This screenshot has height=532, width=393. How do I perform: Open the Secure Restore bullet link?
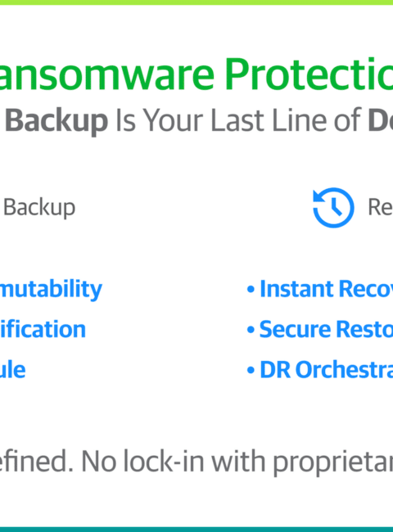click(x=326, y=329)
